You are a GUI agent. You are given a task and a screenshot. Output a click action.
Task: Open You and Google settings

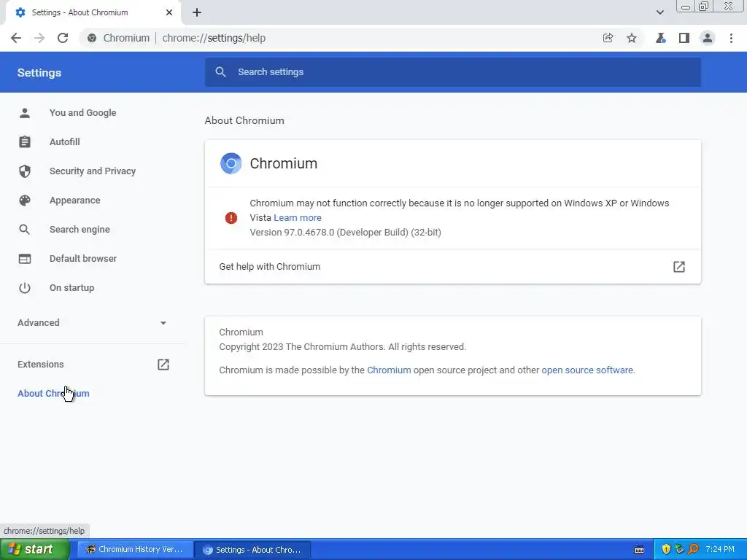coord(83,113)
